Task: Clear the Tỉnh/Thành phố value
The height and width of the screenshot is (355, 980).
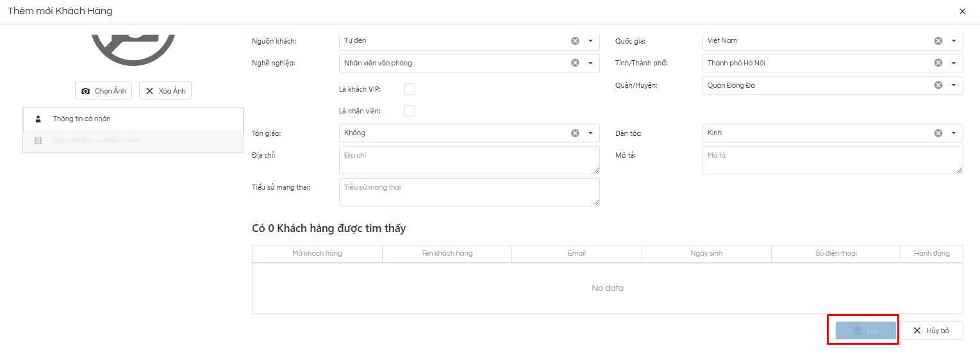Action: tap(938, 63)
